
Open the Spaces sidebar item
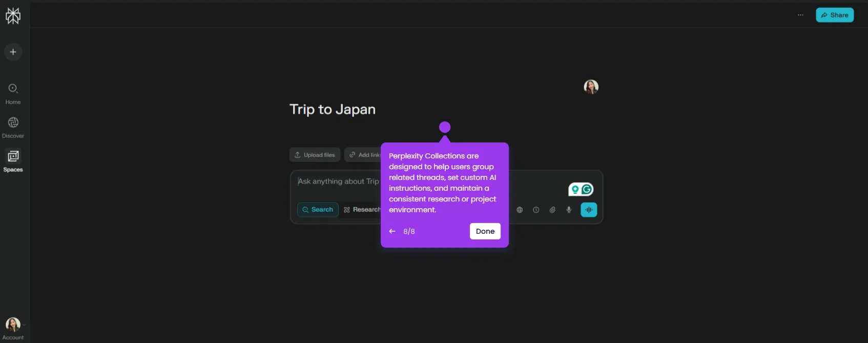pos(13,162)
